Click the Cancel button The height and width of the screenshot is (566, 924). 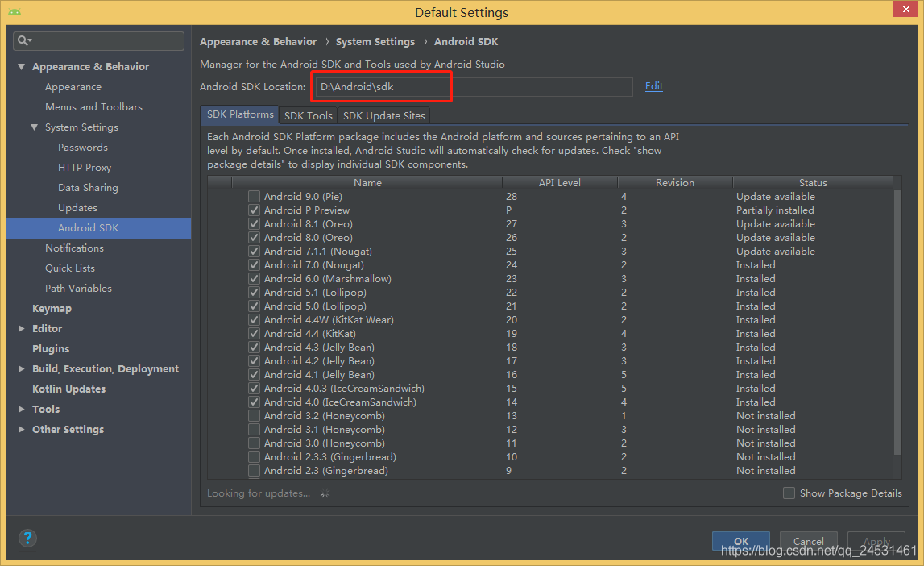point(809,541)
